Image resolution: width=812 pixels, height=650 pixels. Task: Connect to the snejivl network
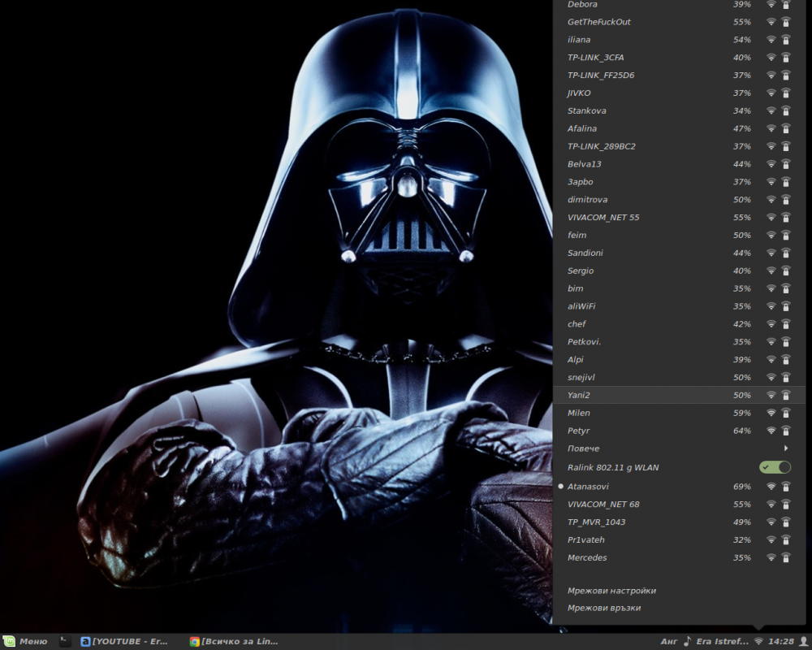(x=680, y=377)
